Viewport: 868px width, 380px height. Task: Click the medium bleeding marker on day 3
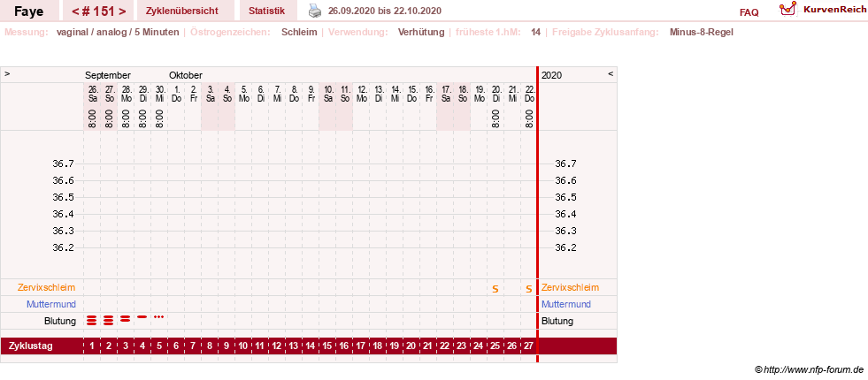(x=125, y=318)
